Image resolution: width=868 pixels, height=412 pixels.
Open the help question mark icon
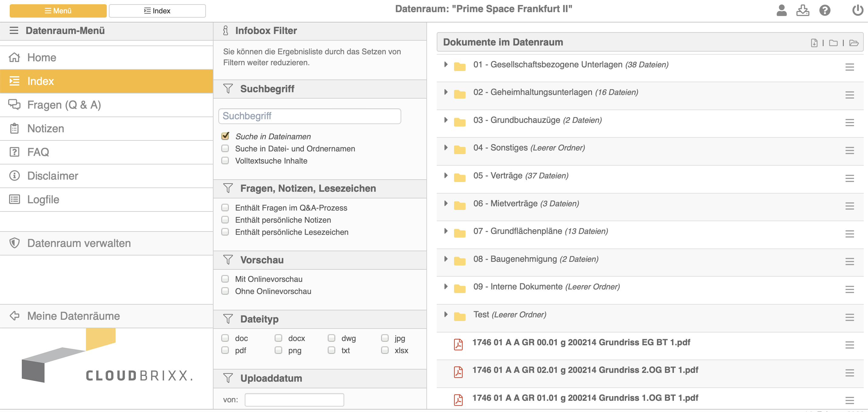825,10
